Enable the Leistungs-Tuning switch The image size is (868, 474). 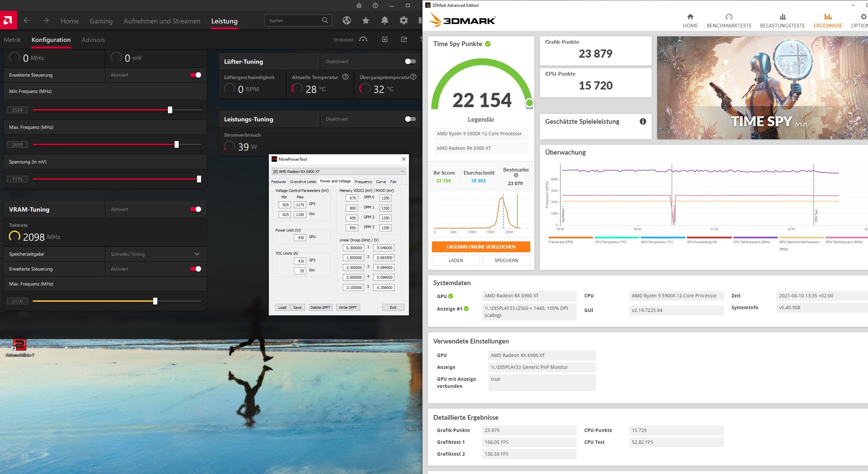click(410, 119)
